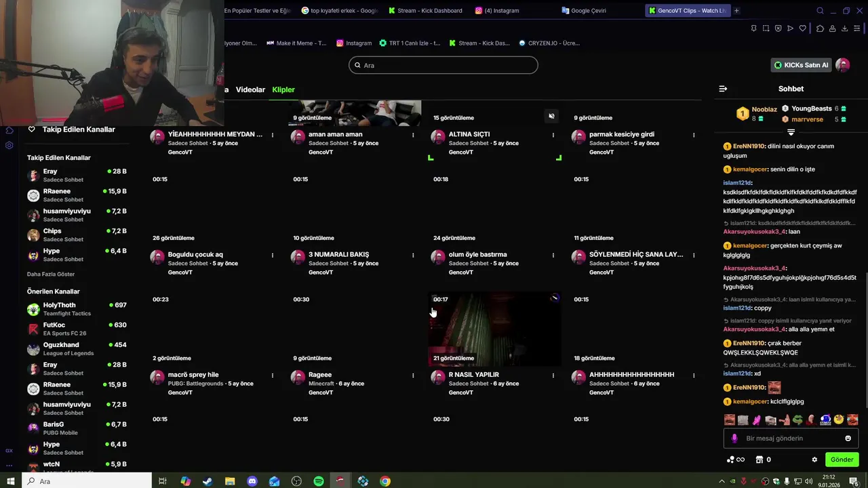Image resolution: width=868 pixels, height=488 pixels.
Task: Expand the gifters leaderboard arrow
Action: 791,132
